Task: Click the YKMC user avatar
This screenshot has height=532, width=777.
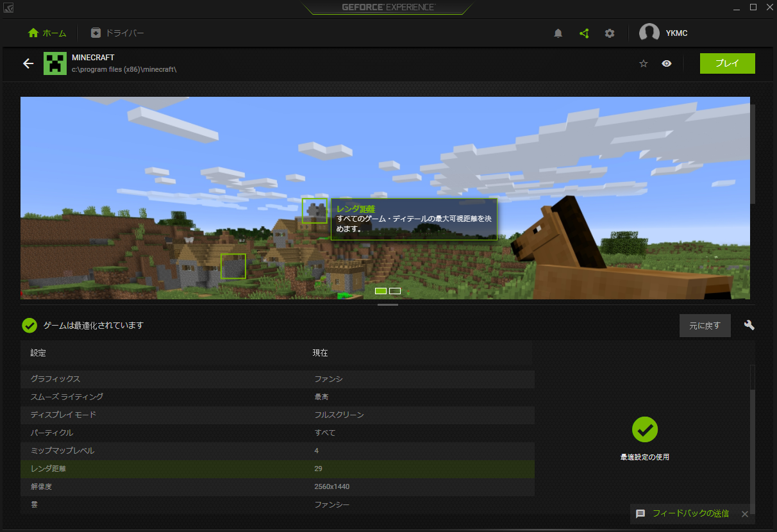Action: coord(649,33)
